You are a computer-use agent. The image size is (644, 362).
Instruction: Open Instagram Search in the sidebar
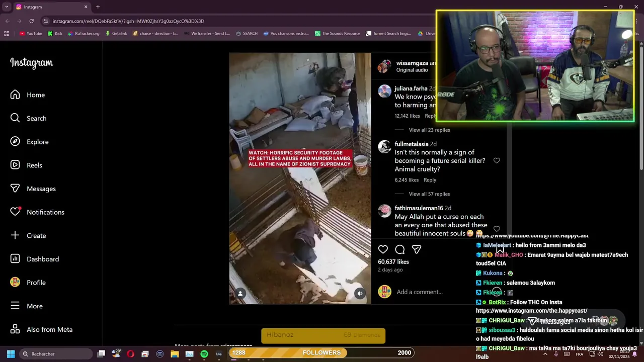[28, 118]
